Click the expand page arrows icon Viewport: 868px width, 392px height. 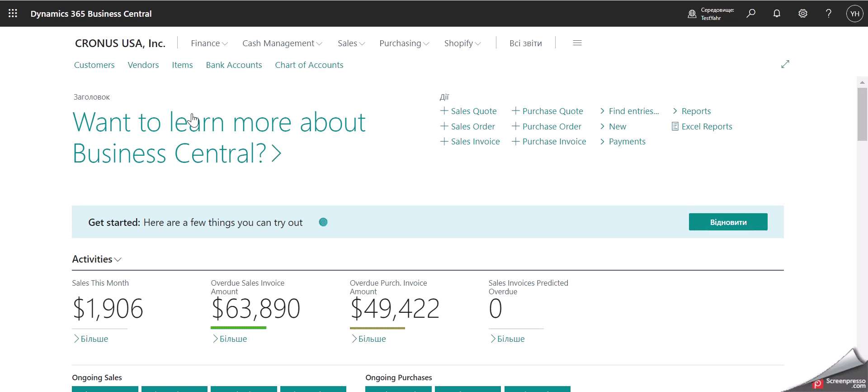pyautogui.click(x=785, y=64)
